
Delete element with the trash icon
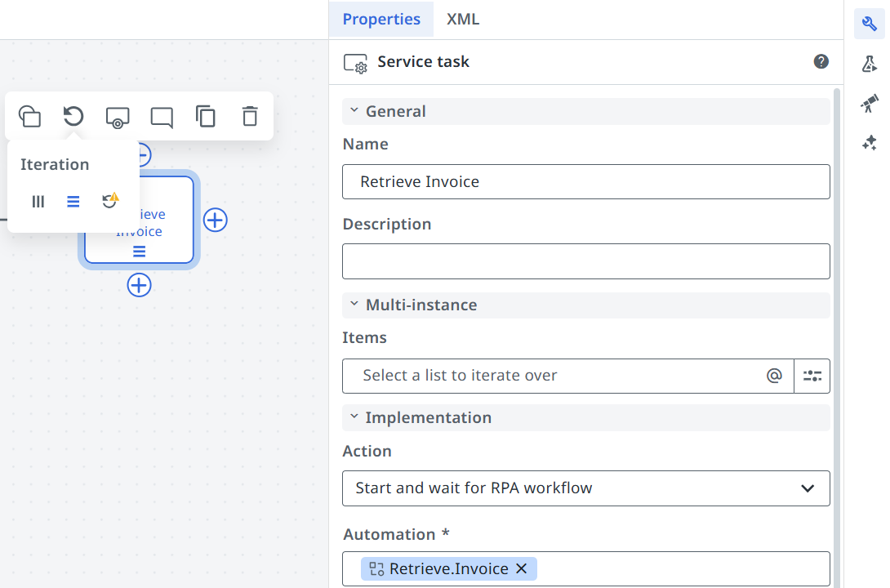[x=250, y=116]
